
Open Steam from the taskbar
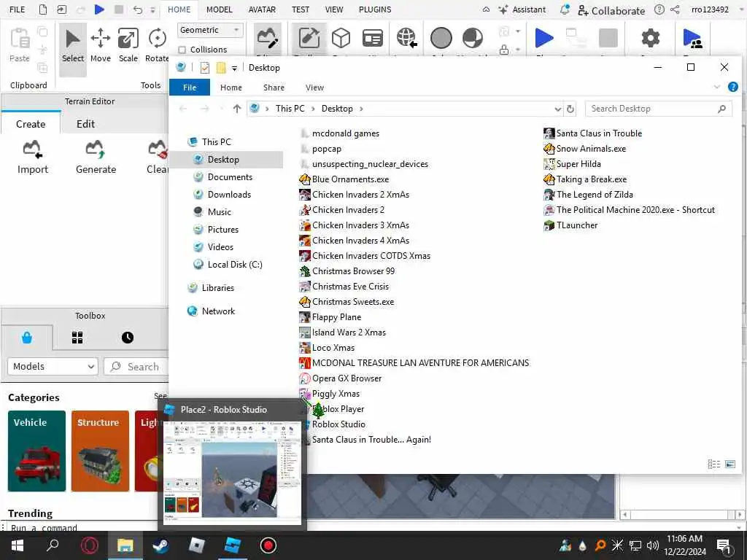160,545
